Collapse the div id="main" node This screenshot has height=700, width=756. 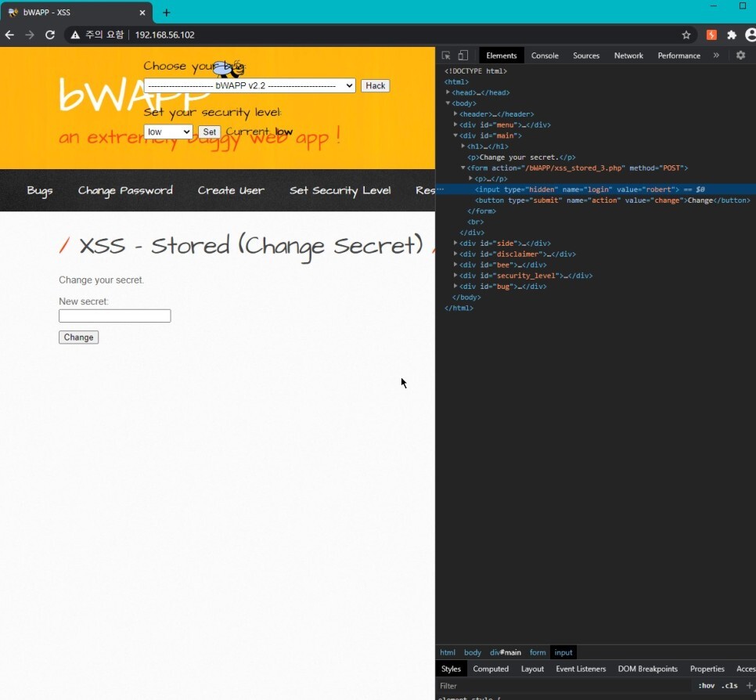(455, 135)
